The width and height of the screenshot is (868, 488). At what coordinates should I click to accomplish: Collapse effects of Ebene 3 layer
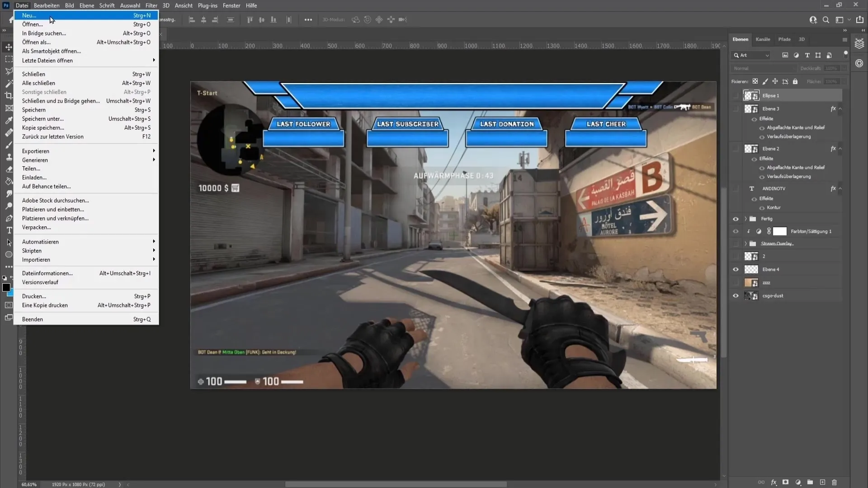840,108
